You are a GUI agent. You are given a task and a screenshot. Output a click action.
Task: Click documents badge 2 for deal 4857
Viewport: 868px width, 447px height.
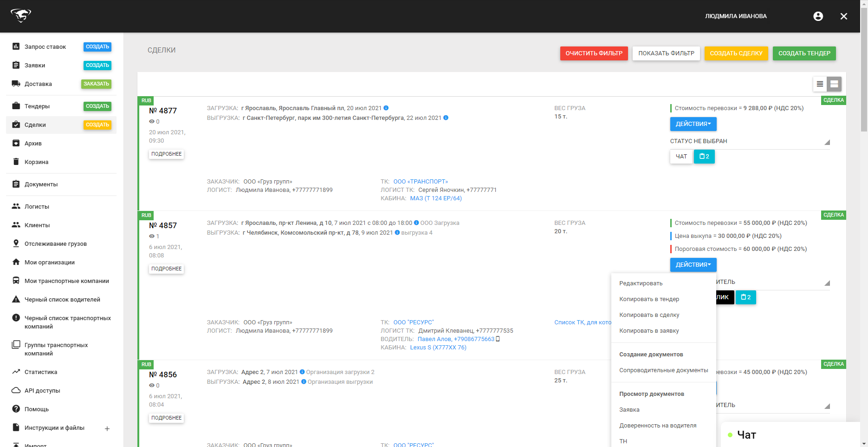[x=745, y=297]
